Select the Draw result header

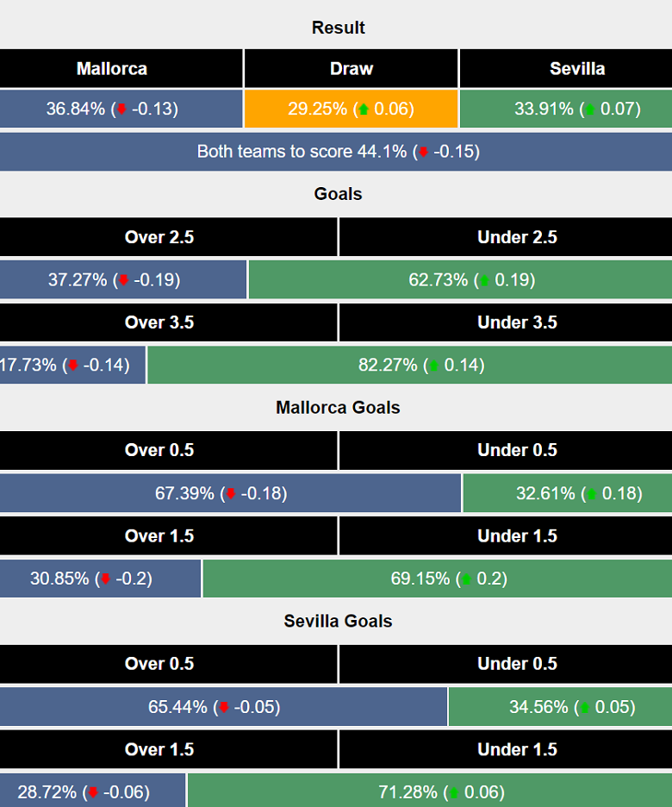point(351,69)
